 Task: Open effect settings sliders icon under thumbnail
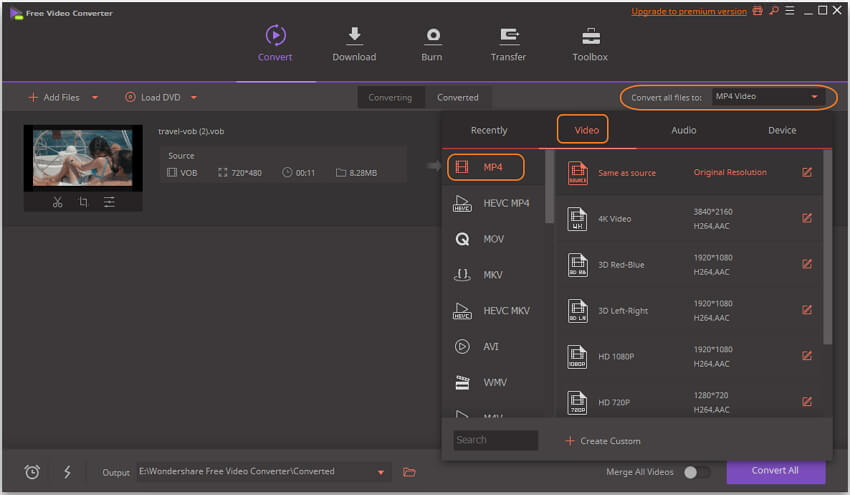109,202
